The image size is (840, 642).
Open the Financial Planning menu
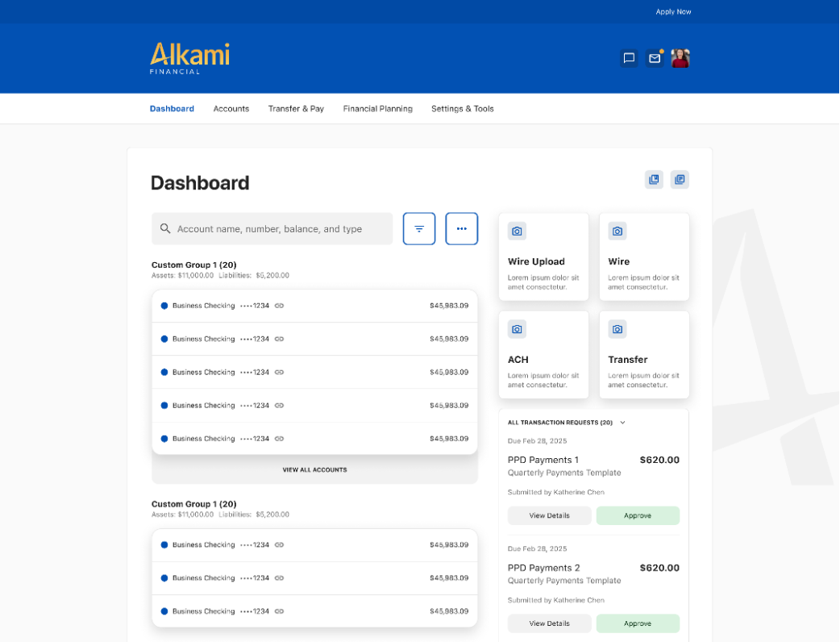378,109
